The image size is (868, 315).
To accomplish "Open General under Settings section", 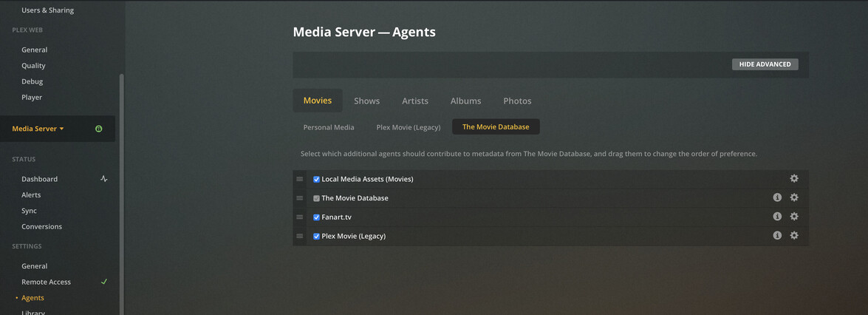I will click(x=34, y=265).
